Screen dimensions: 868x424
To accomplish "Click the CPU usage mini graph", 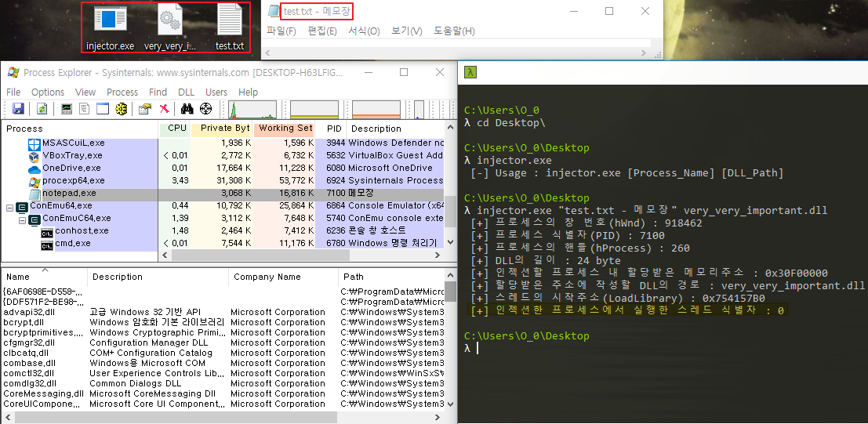I will point(252,109).
